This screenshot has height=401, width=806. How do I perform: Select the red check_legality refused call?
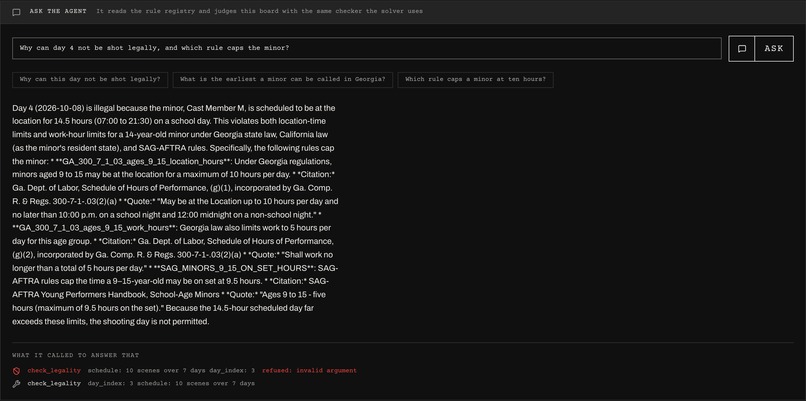click(54, 370)
